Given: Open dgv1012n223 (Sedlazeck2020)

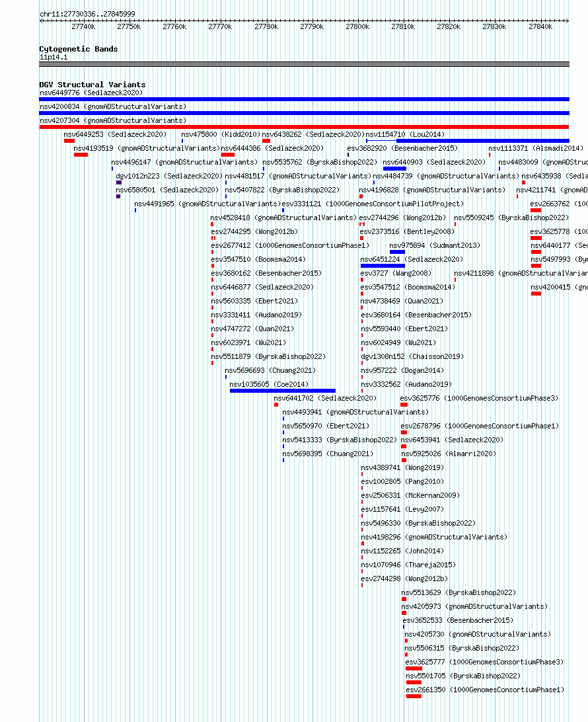Looking at the screenshot, I should [x=169, y=175].
